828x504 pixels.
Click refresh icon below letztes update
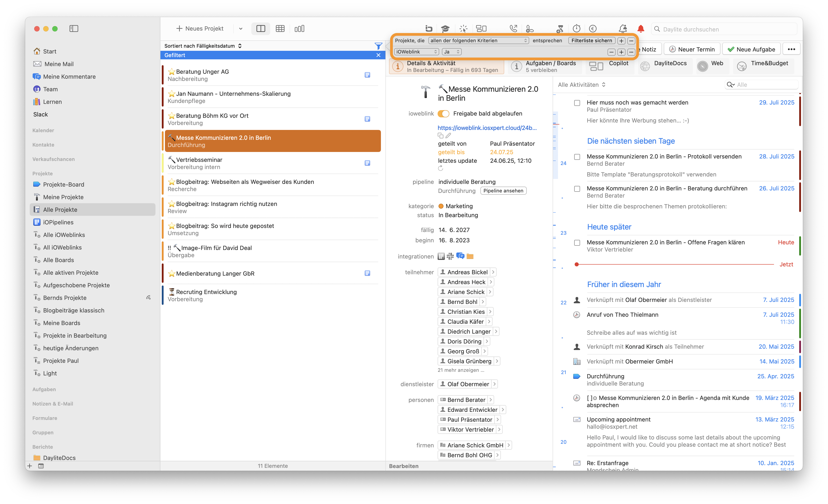pos(441,169)
